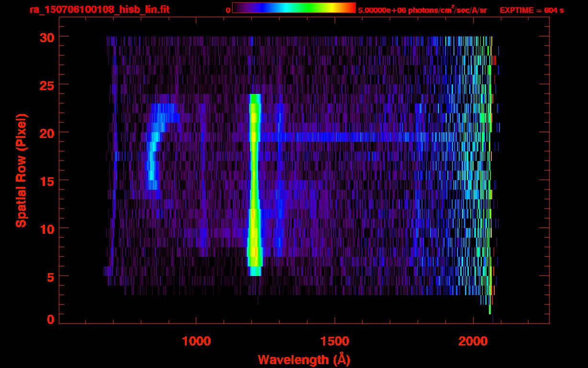Click the 2000 tick label on wavelength axis
The height and width of the screenshot is (368, 588).
point(473,341)
